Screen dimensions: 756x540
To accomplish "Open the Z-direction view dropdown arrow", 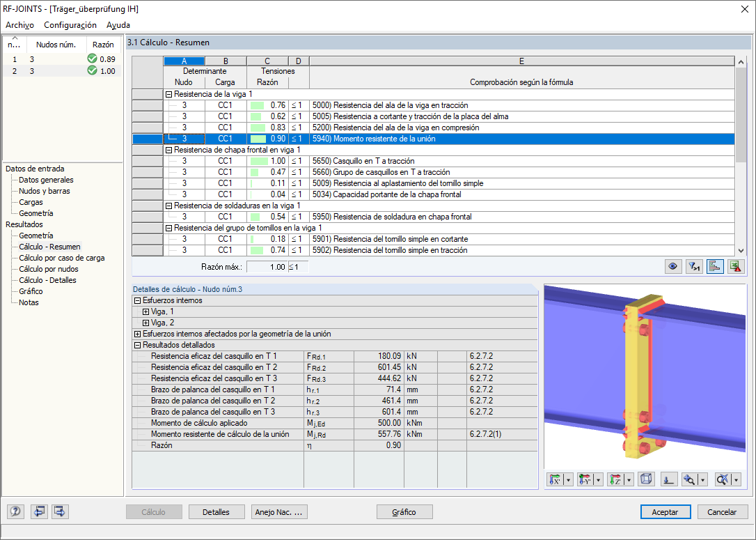I will (x=629, y=479).
